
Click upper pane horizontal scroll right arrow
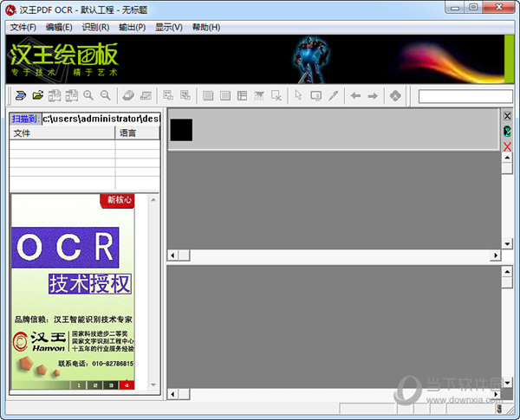(x=496, y=255)
